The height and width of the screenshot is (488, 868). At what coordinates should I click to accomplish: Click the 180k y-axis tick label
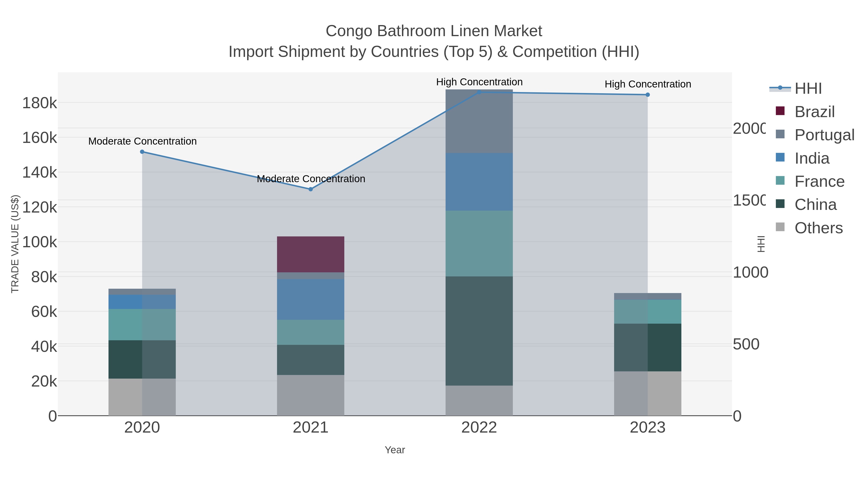40,103
